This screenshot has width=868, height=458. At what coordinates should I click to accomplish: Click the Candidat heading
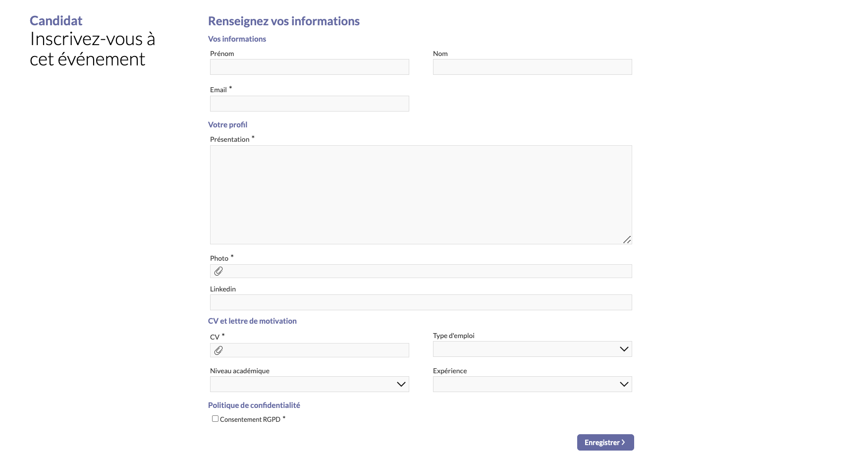pos(56,21)
